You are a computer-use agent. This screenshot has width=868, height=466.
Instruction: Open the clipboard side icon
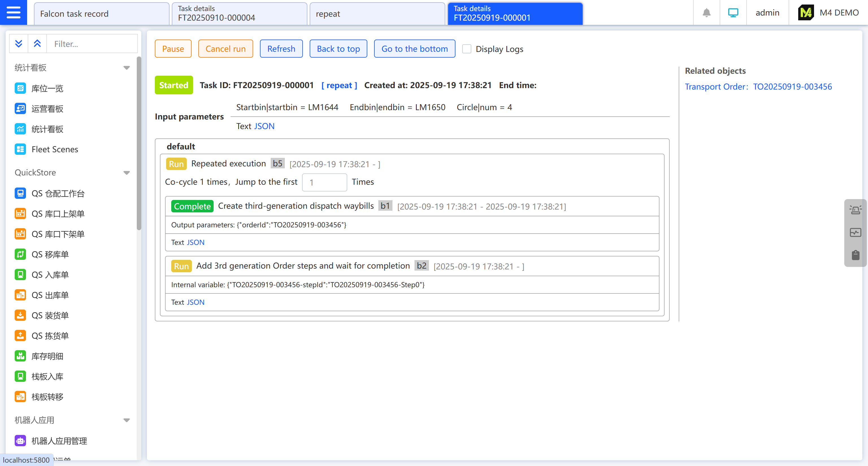coord(855,255)
